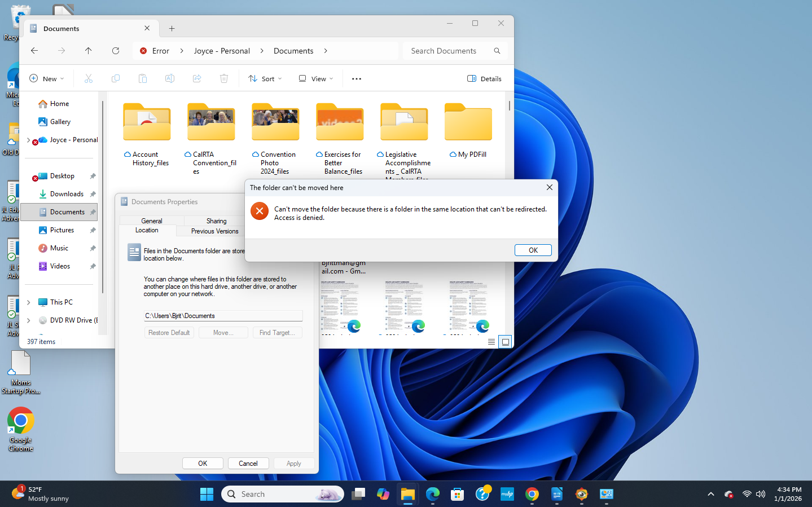
Task: Open the New item dropdown
Action: [47, 79]
